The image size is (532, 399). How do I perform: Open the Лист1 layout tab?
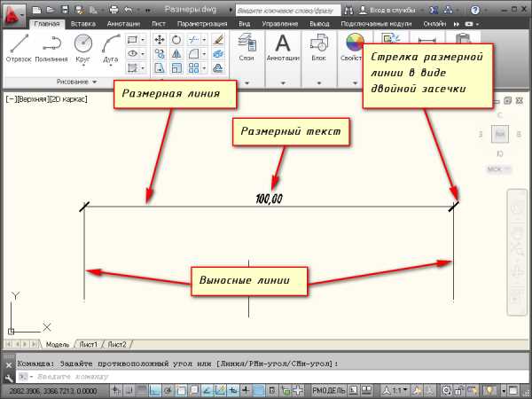tap(88, 344)
